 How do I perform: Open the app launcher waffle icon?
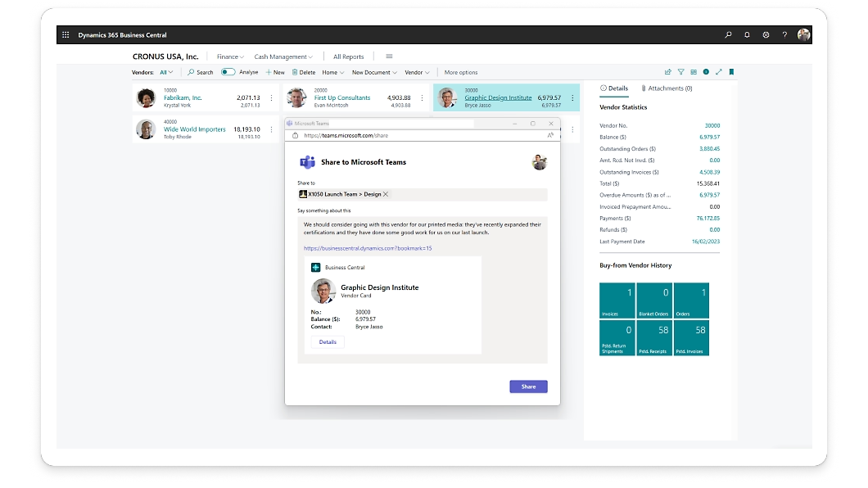point(66,35)
